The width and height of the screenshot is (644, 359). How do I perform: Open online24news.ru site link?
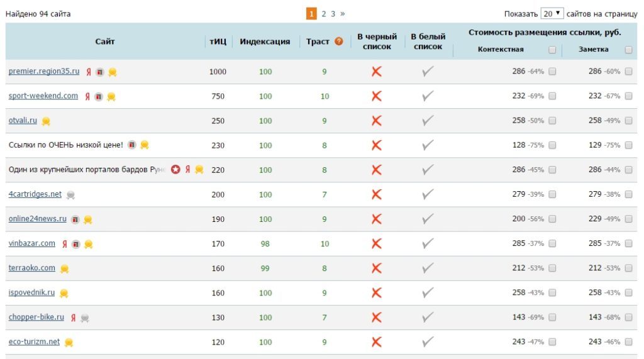37,219
